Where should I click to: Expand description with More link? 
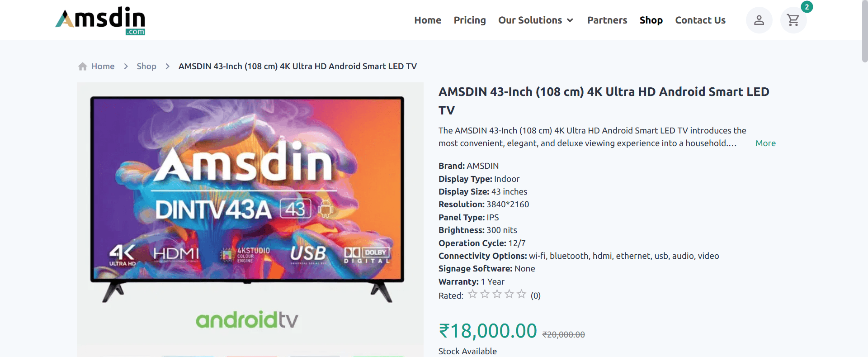point(765,143)
